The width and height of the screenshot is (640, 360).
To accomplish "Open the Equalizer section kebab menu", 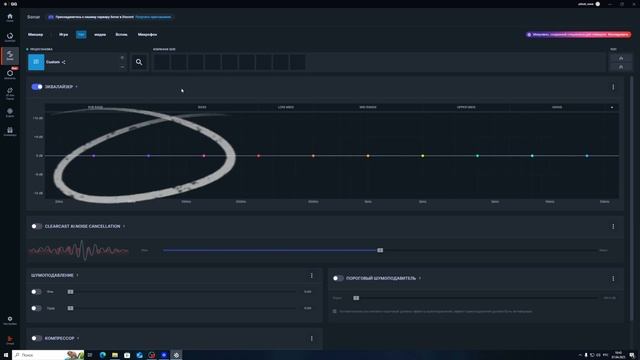I will [613, 87].
